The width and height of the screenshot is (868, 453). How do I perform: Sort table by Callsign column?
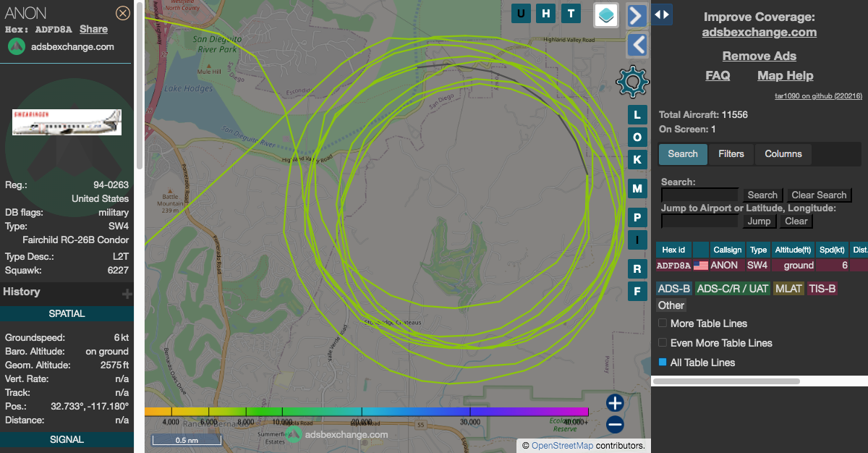point(728,250)
